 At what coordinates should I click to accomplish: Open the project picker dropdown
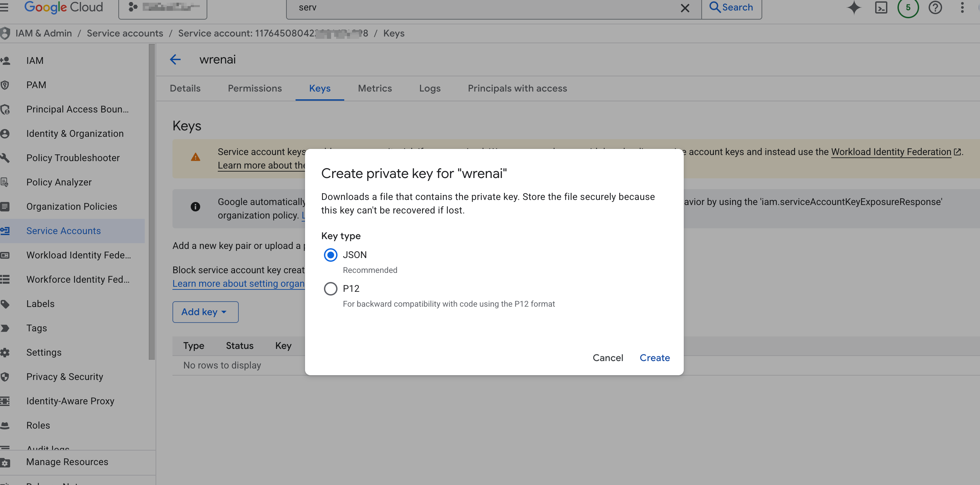pyautogui.click(x=162, y=7)
